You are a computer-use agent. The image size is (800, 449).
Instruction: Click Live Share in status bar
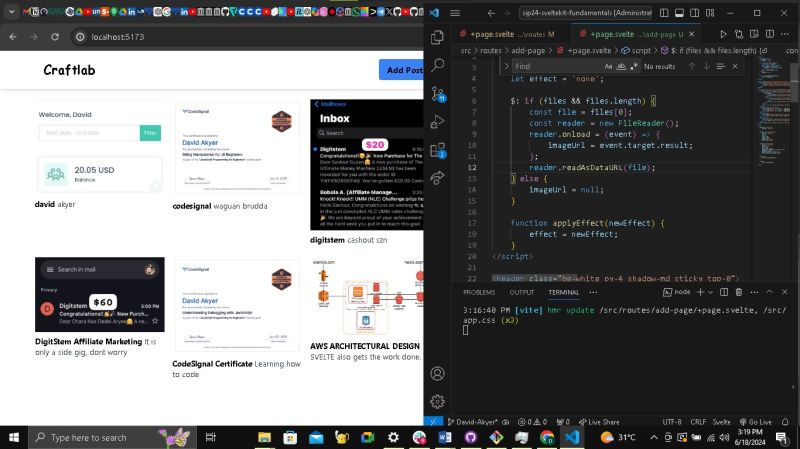pos(599,422)
